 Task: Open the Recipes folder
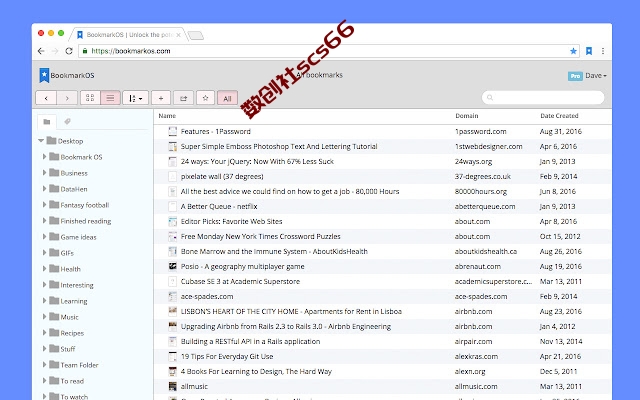pyautogui.click(x=67, y=333)
